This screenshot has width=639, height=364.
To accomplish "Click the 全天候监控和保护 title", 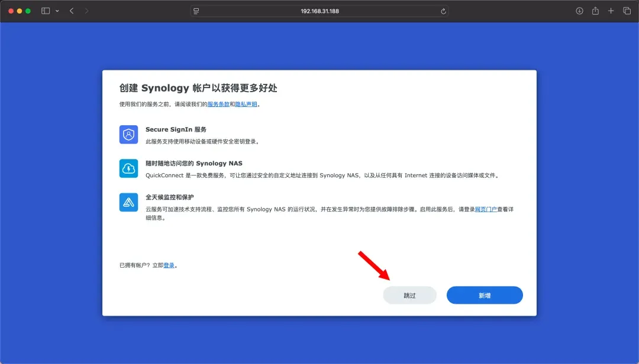I will click(170, 197).
